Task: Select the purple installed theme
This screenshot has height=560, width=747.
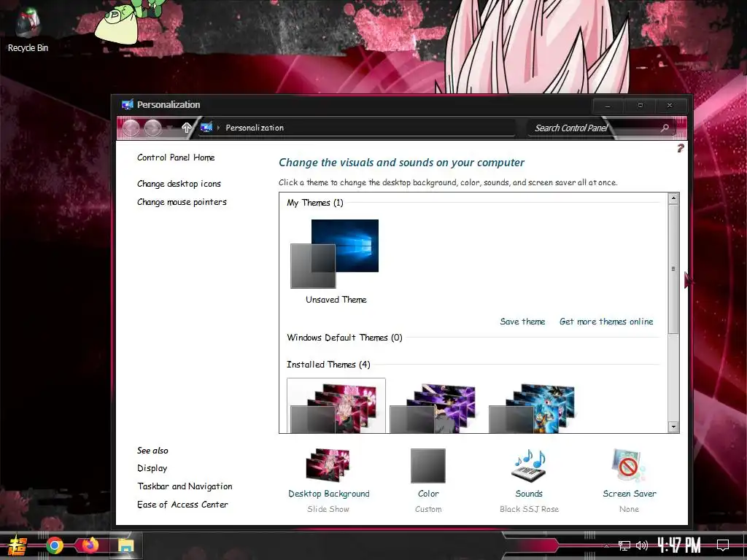Action: click(x=433, y=408)
